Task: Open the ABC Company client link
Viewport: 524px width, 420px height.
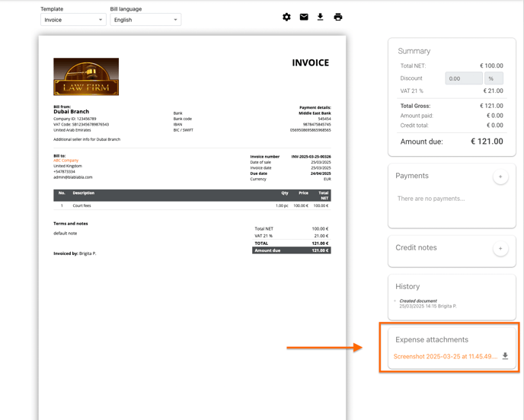Action: 65,161
